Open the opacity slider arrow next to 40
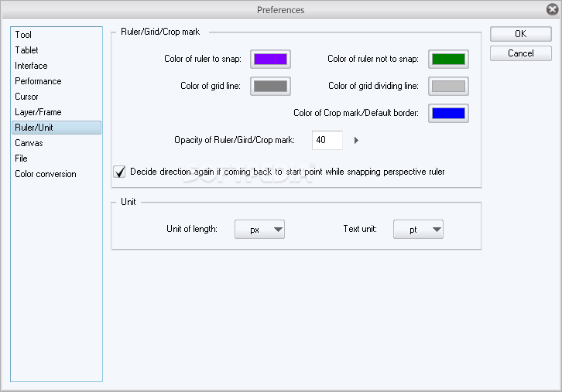The height and width of the screenshot is (392, 562). [356, 141]
